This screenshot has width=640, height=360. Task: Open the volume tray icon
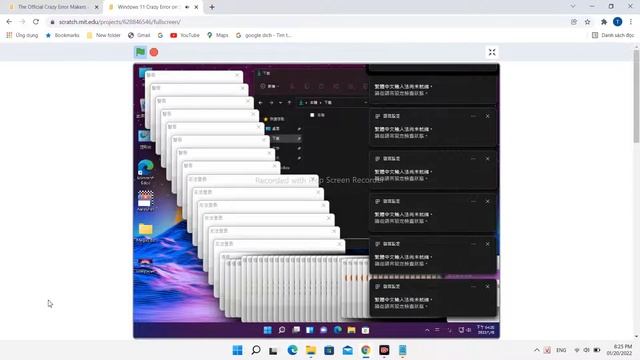587,350
